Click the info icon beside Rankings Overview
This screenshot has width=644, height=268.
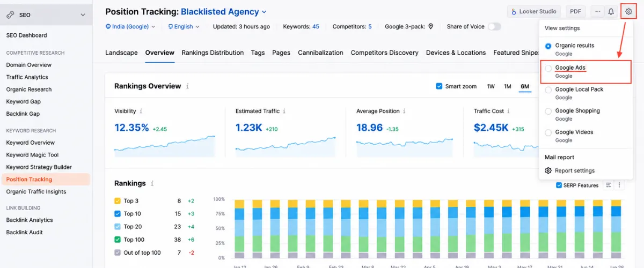[x=187, y=86]
